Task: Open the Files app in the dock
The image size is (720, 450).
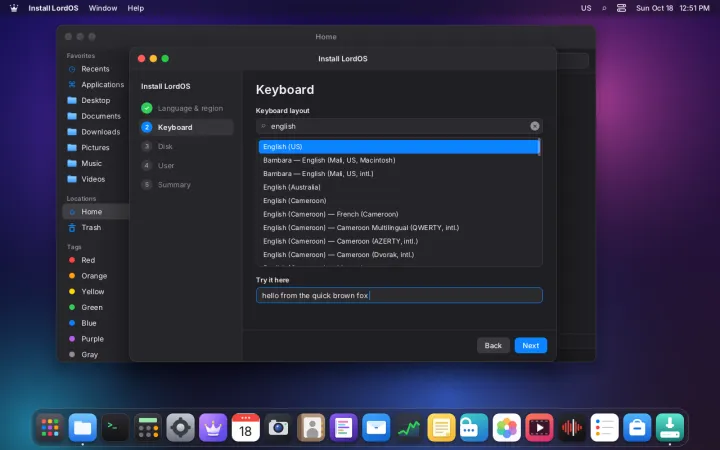Action: [x=83, y=428]
